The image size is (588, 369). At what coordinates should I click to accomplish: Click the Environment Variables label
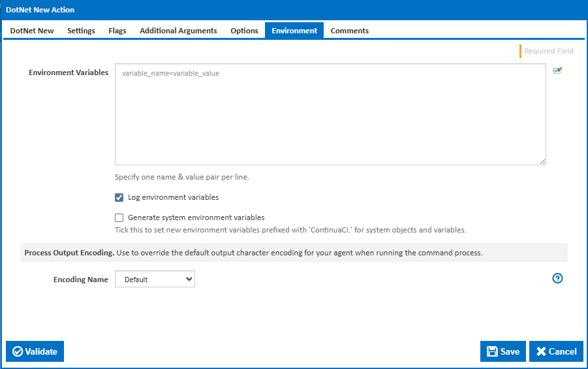69,72
